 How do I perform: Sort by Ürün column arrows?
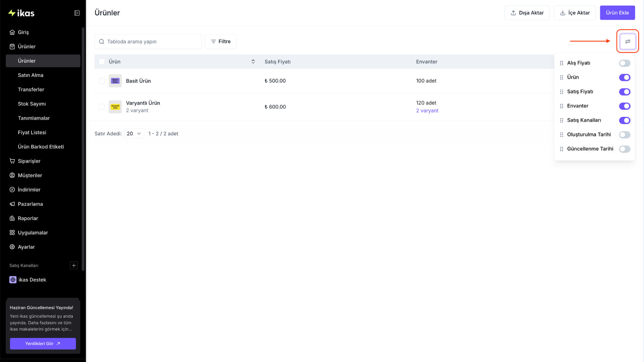253,62
